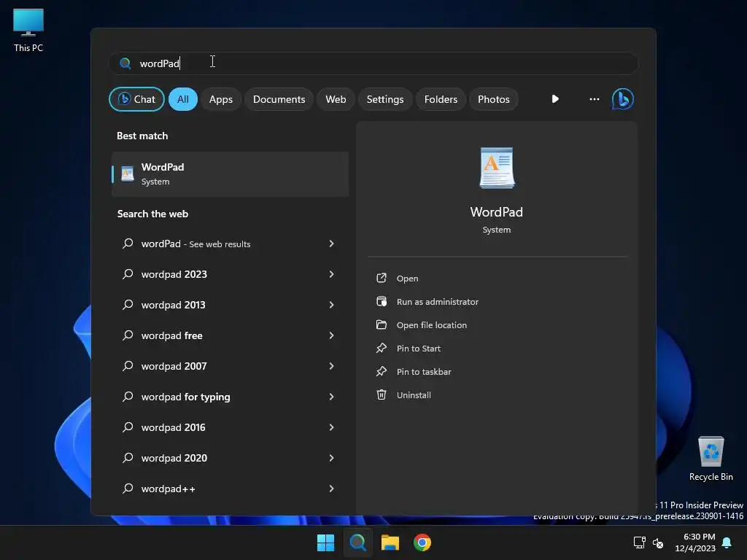Select the 'wordpad 2016' web suggestion
Screen dimensions: 747x560
tap(230, 427)
